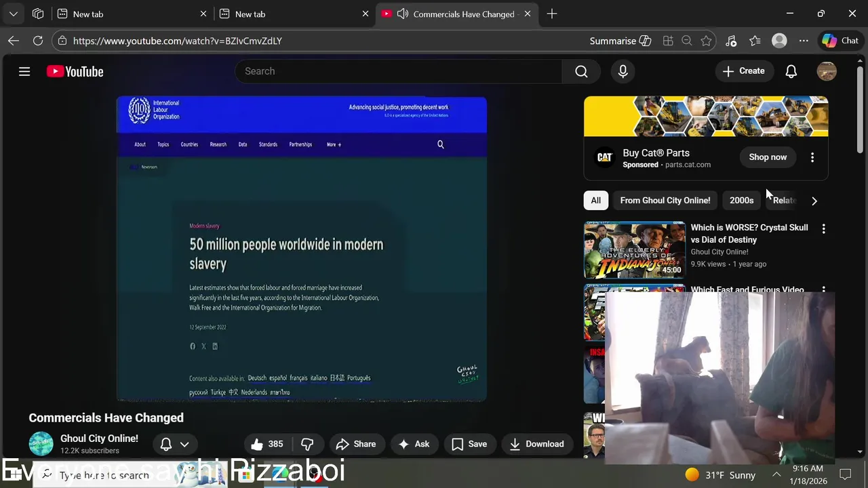This screenshot has width=868, height=488.
Task: Reload the page
Action: point(38,41)
